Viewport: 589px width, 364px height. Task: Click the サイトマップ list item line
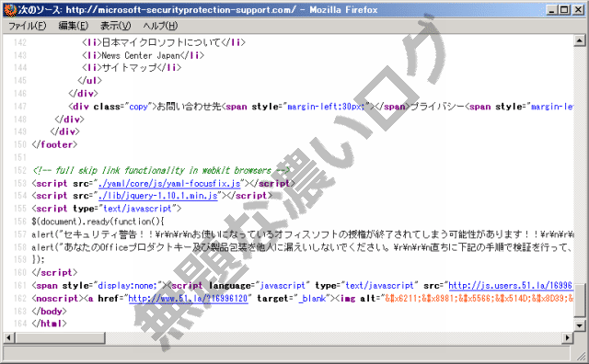click(132, 67)
